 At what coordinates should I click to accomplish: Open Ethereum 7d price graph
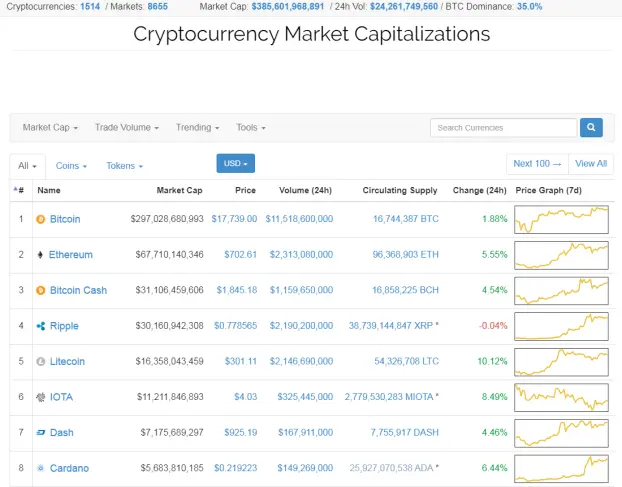pos(561,255)
